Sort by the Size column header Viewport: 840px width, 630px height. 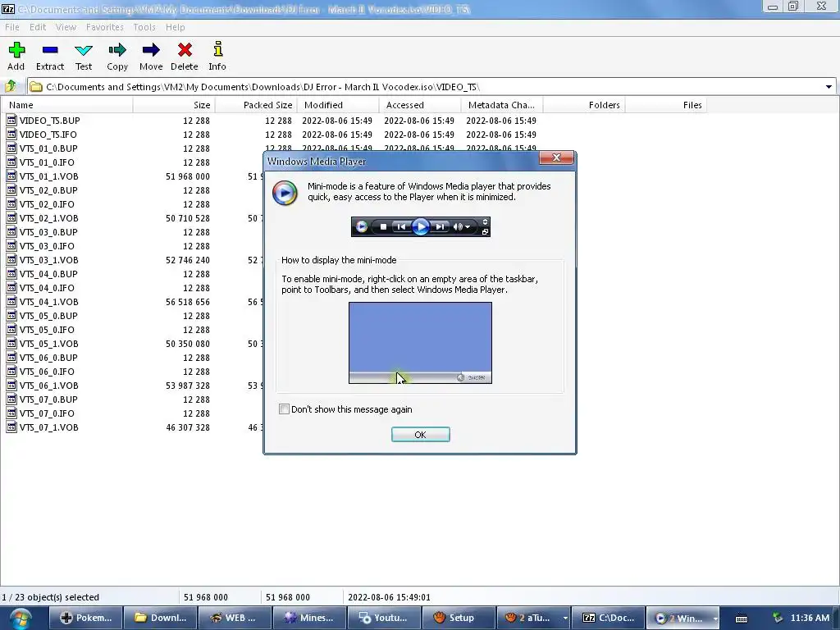(174, 105)
